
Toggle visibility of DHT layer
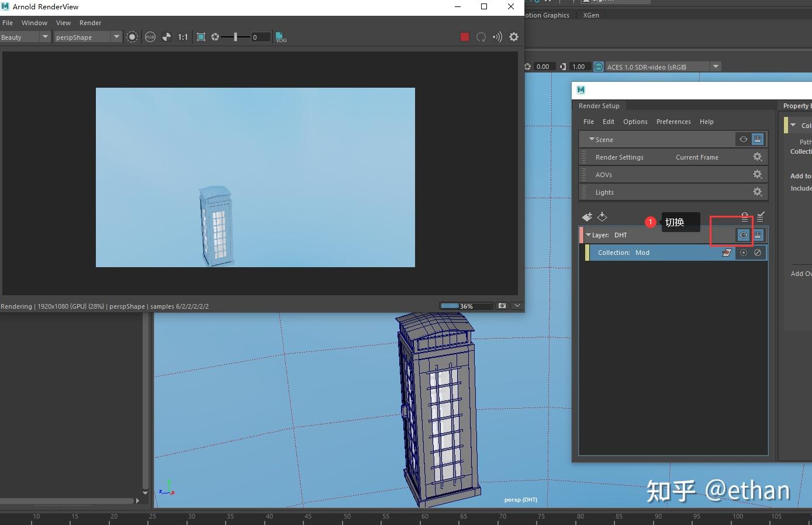[743, 235]
